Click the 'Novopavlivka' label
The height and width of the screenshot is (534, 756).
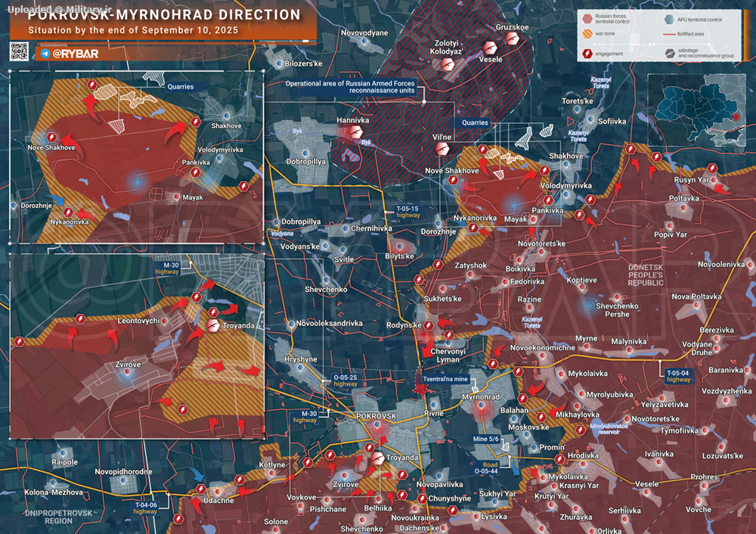click(440, 484)
